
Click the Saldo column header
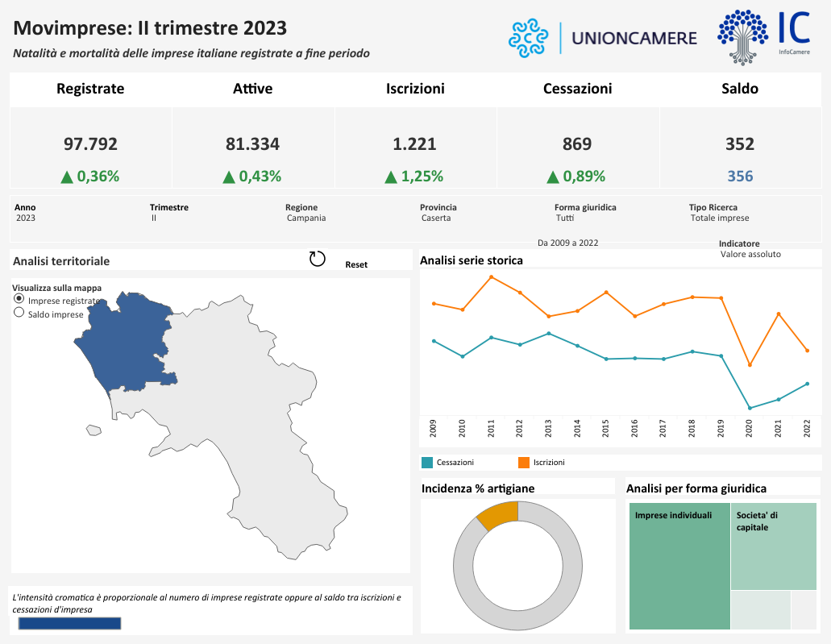[740, 89]
